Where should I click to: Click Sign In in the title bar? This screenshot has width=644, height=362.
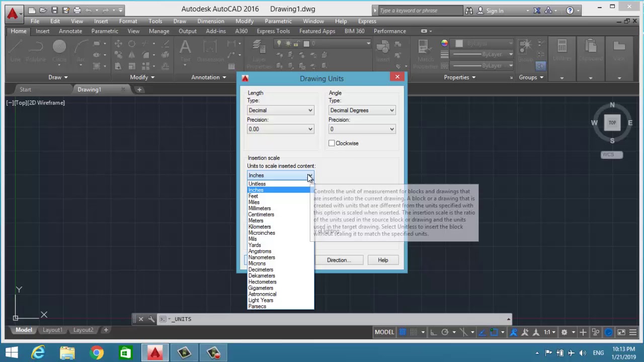pos(495,11)
